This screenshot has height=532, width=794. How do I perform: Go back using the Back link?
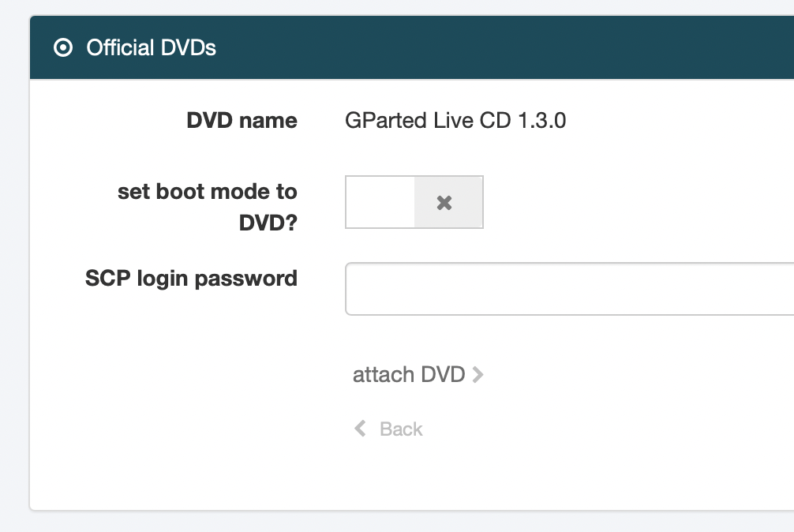388,429
